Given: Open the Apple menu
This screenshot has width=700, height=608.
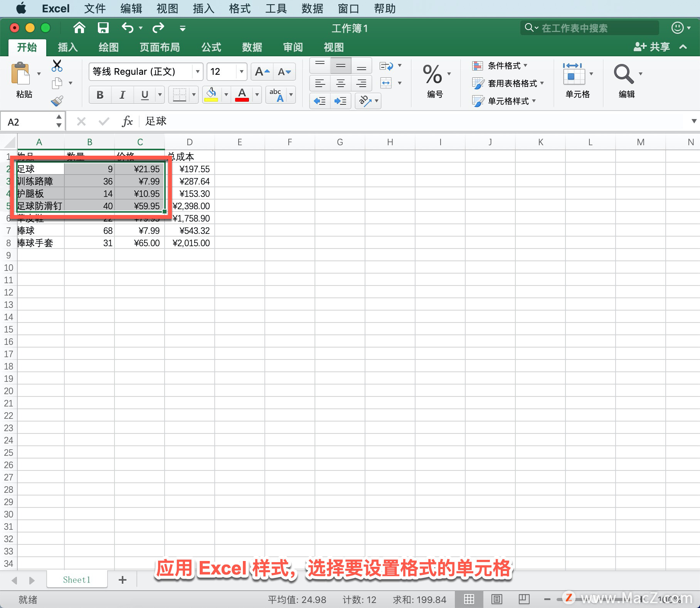Looking at the screenshot, I should coord(21,8).
